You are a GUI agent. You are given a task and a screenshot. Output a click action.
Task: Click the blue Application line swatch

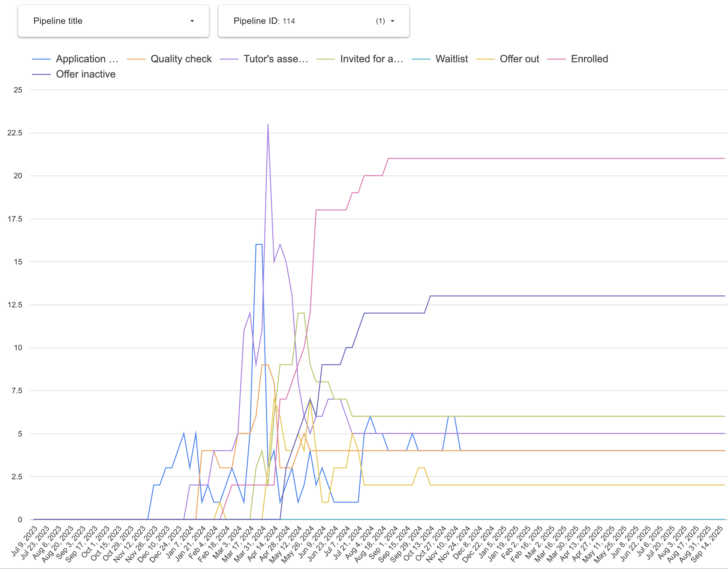coord(41,59)
